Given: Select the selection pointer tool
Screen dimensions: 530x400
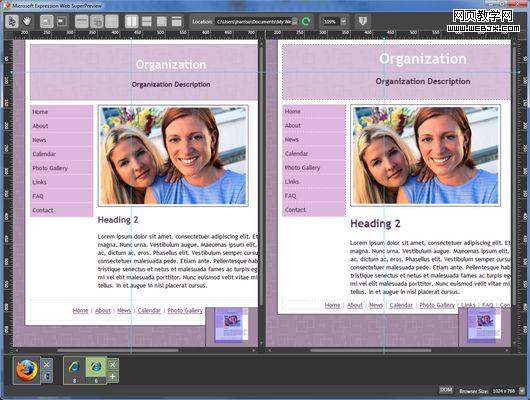Looking at the screenshot, I should pyautogui.click(x=12, y=22).
